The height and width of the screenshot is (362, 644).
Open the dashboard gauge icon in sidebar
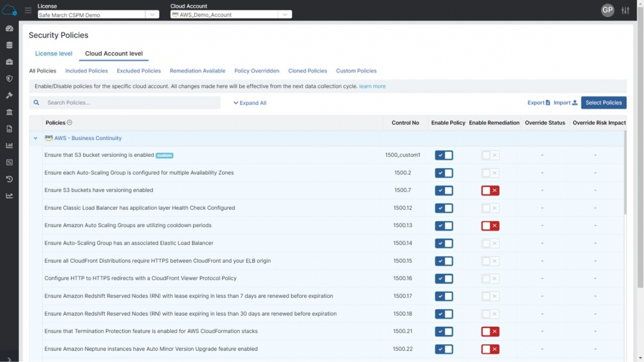(x=9, y=29)
